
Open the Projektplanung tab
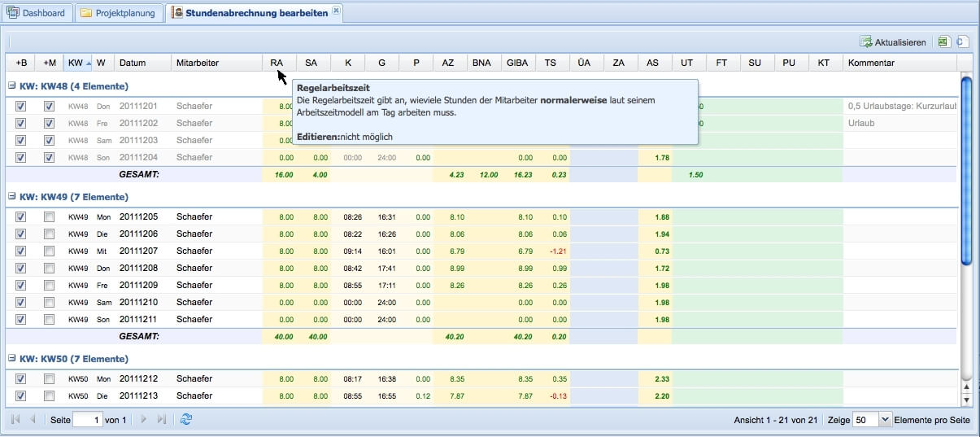(119, 13)
